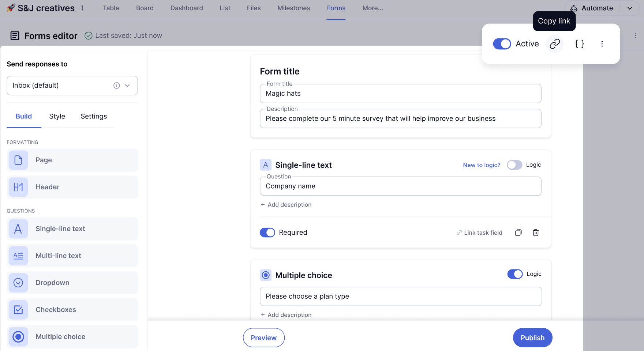Toggle the form Active switch

coord(502,44)
